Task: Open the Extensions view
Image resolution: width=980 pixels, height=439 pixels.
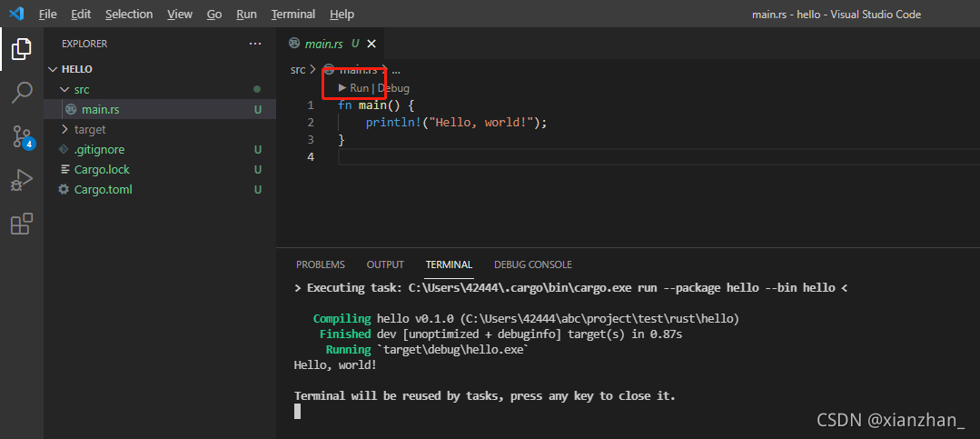Action: click(21, 224)
